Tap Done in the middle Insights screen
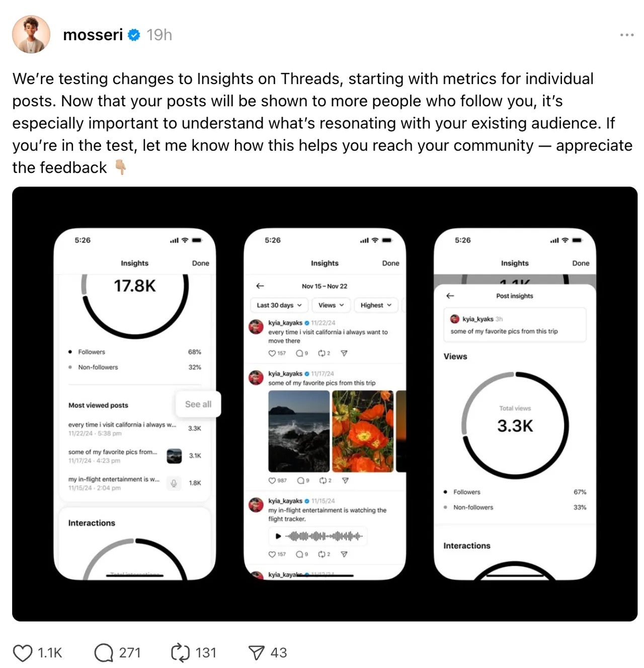Viewport: 644px width, 668px height. (390, 263)
